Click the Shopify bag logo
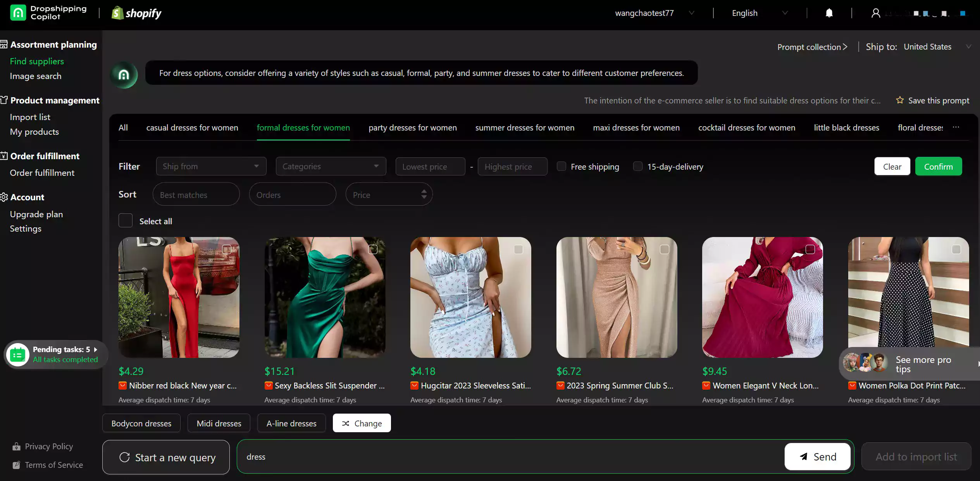This screenshot has height=481, width=980. pos(117,13)
